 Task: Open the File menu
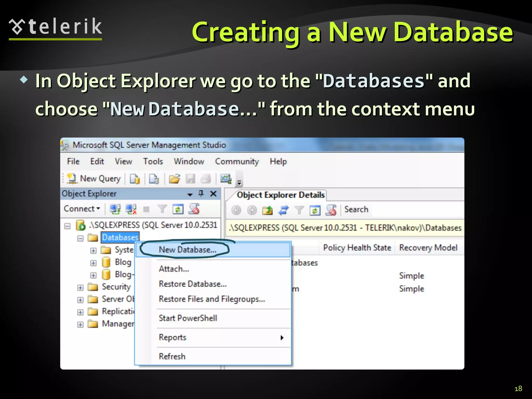coord(73,162)
